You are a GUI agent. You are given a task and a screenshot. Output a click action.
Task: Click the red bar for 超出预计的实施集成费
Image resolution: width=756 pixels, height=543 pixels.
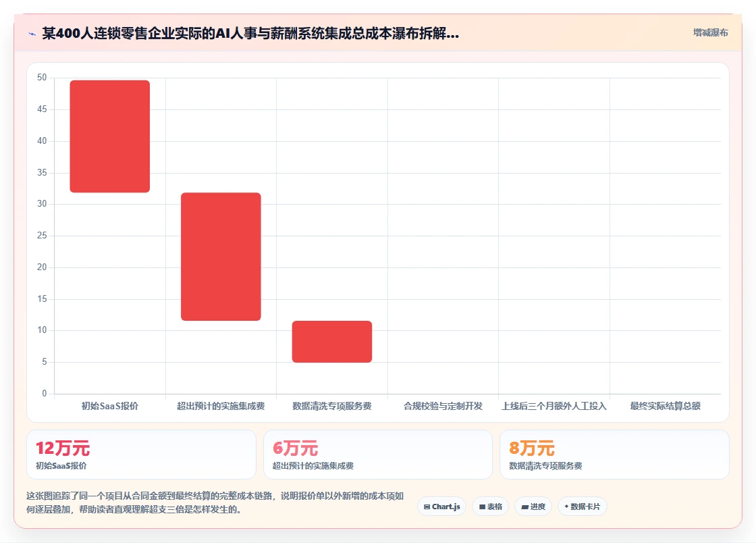[221, 257]
